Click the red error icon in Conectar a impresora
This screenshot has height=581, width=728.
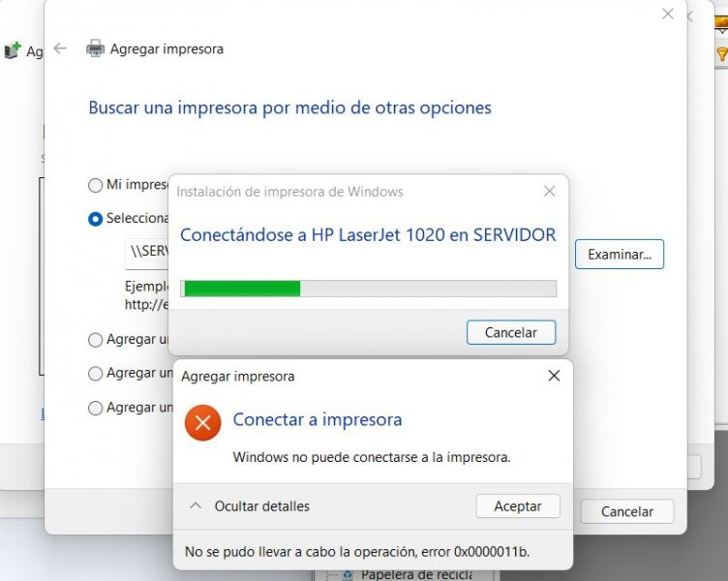(x=203, y=422)
